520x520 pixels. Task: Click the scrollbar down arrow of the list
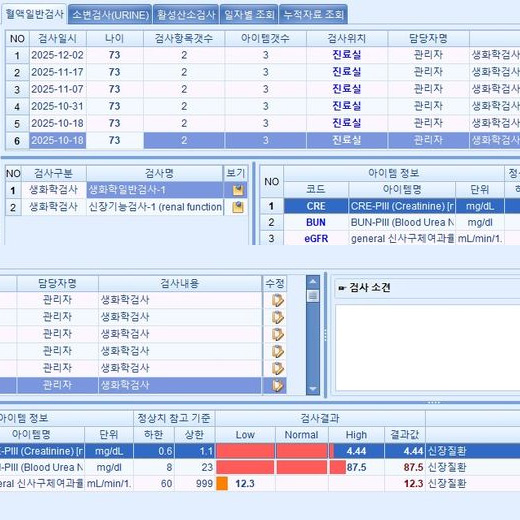tap(313, 389)
